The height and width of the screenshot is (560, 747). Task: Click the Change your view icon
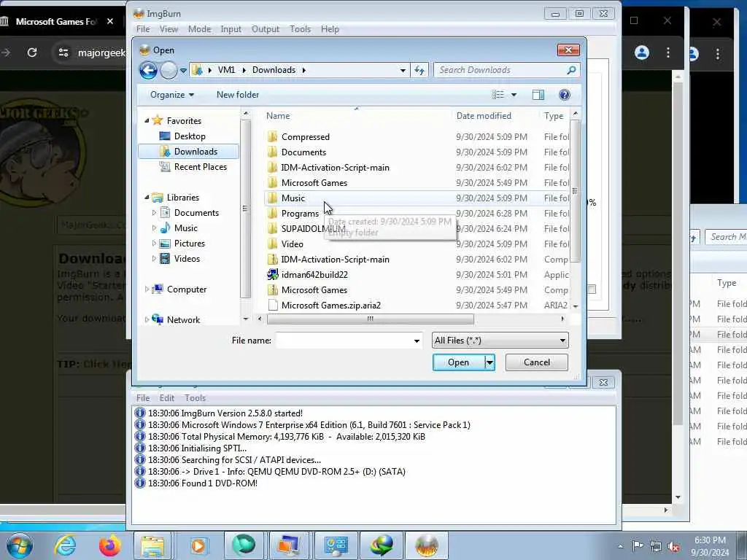click(x=498, y=95)
